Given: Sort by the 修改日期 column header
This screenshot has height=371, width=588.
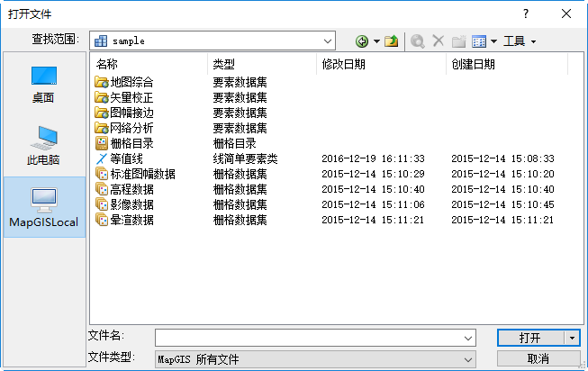Looking at the screenshot, I should [x=344, y=64].
